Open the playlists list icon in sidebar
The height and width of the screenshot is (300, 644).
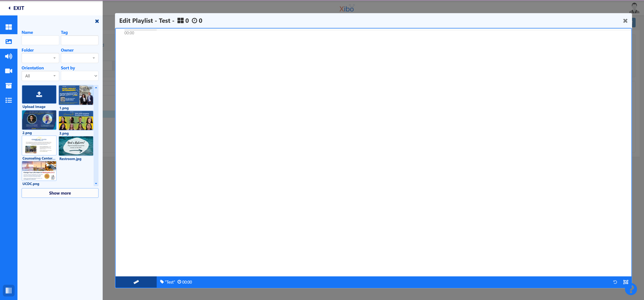pos(9,100)
